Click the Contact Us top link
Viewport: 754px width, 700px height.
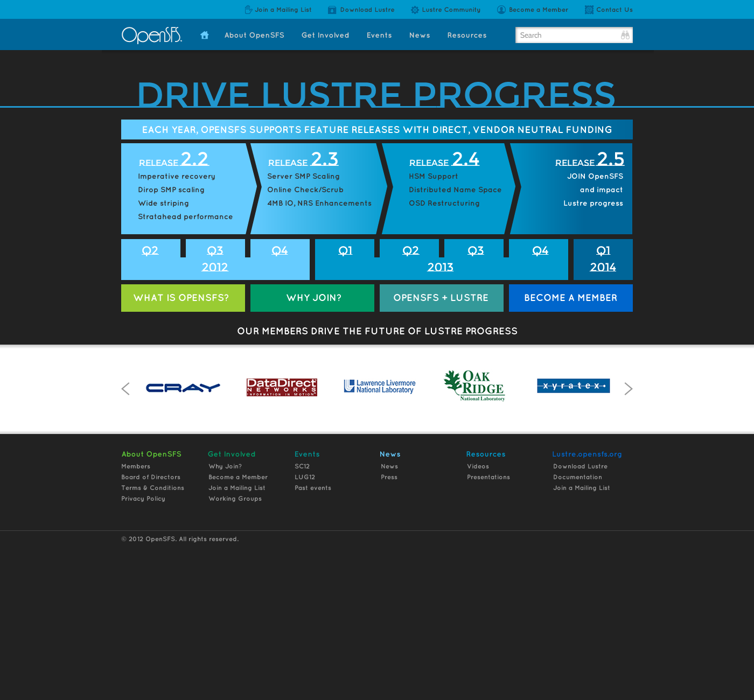615,10
